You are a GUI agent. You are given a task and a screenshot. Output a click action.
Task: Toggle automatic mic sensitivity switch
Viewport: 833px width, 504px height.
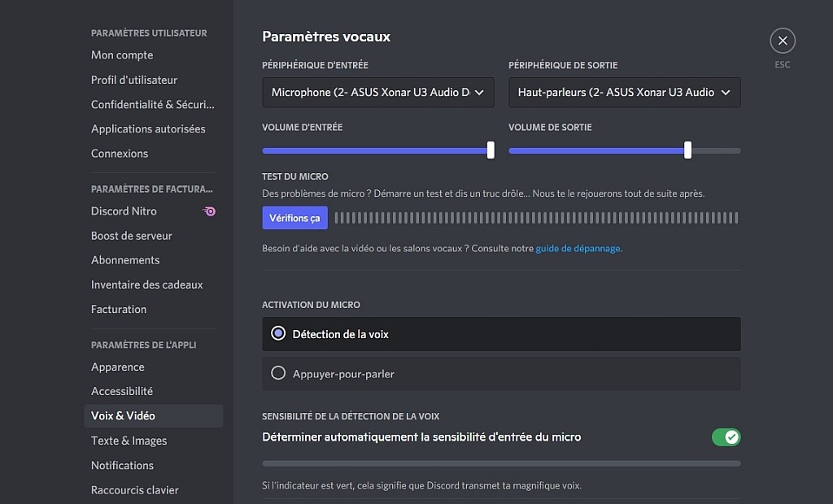click(726, 437)
